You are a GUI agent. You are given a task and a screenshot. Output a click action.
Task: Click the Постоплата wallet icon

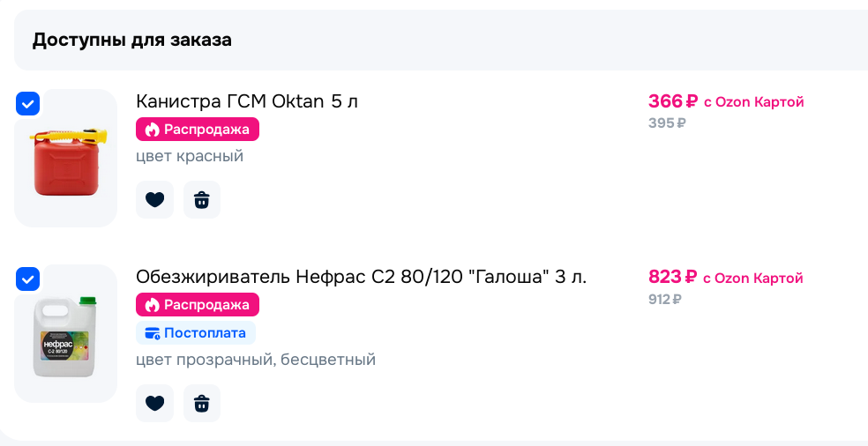pos(152,333)
